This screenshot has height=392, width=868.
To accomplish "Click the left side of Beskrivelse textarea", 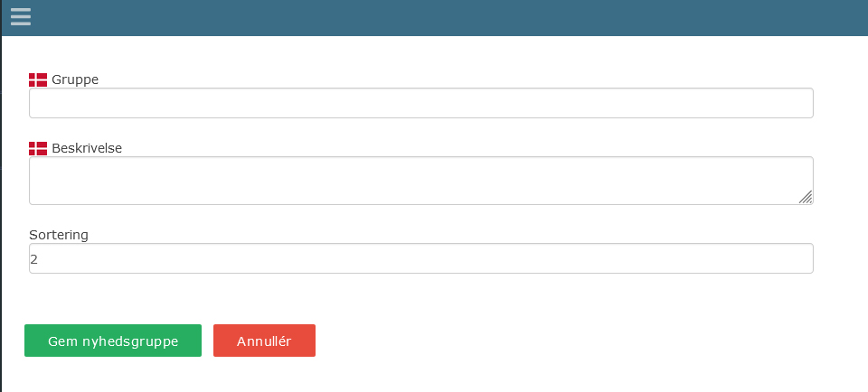I will click(54, 181).
